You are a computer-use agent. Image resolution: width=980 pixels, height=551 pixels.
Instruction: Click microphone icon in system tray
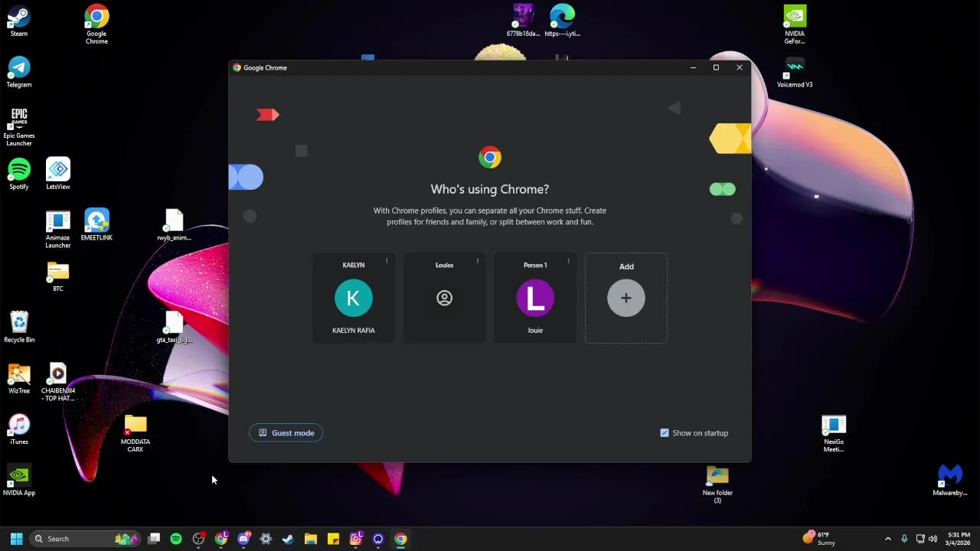(904, 539)
